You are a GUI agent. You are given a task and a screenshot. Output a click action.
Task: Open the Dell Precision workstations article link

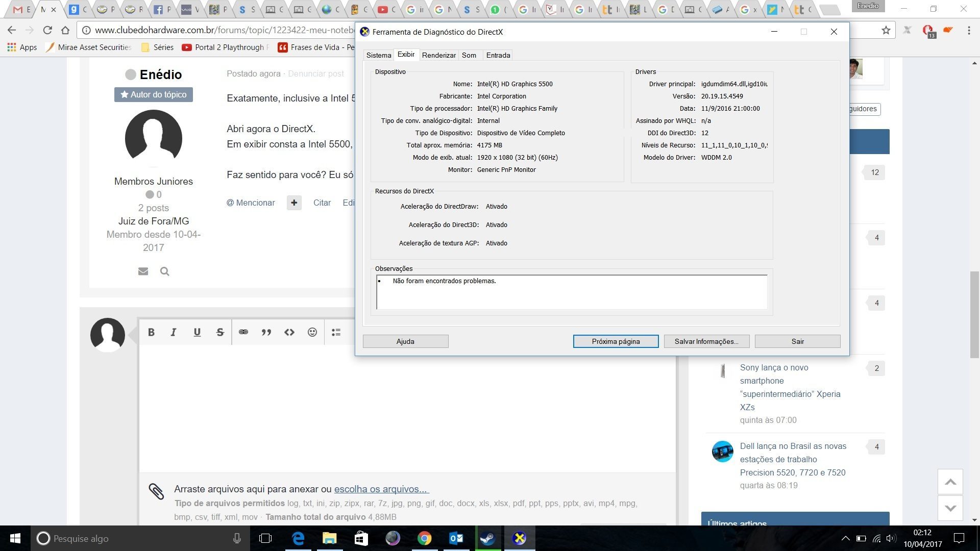793,459
